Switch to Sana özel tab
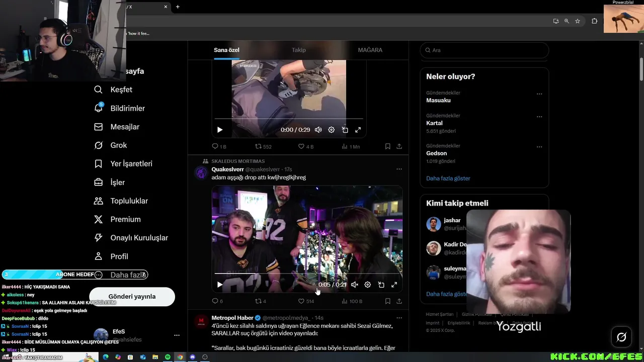 (x=226, y=50)
